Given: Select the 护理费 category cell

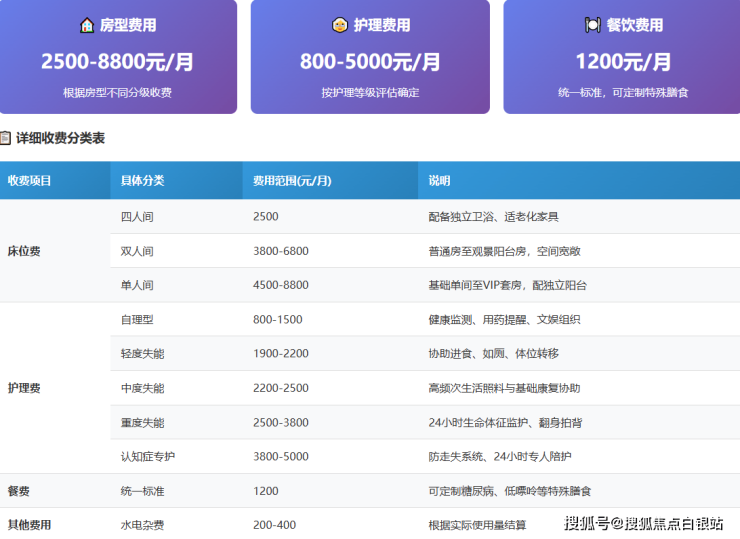Looking at the screenshot, I should point(24,388).
